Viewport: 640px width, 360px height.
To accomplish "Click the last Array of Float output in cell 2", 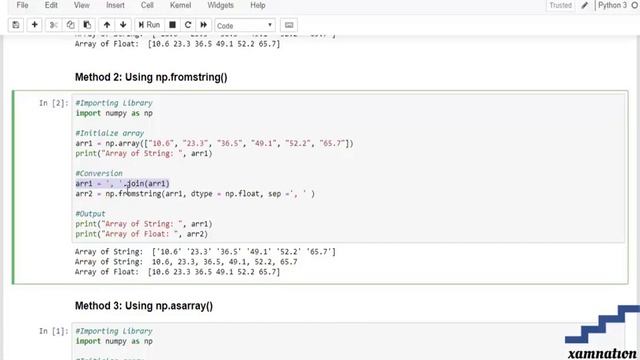I will pos(178,272).
